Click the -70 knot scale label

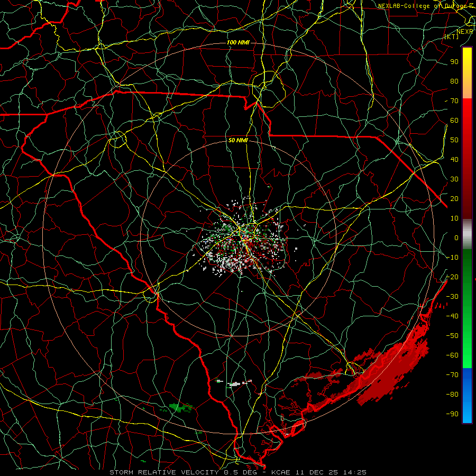tap(452, 375)
